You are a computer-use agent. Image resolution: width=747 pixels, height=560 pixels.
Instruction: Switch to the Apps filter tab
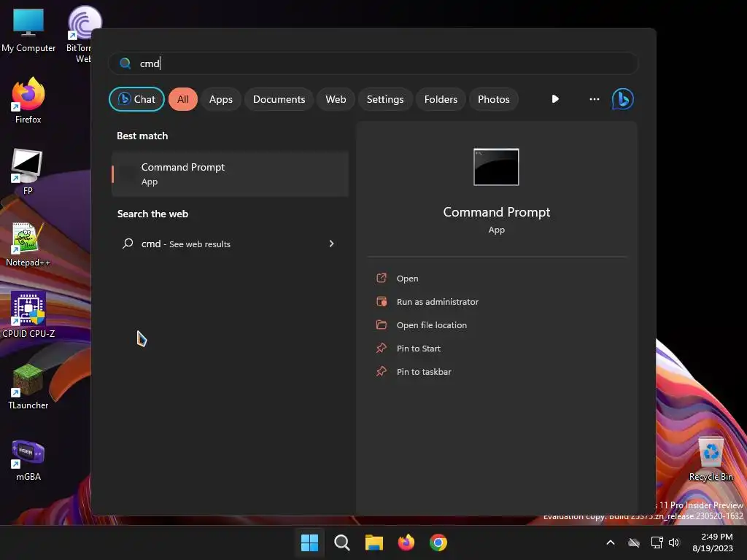pyautogui.click(x=220, y=99)
